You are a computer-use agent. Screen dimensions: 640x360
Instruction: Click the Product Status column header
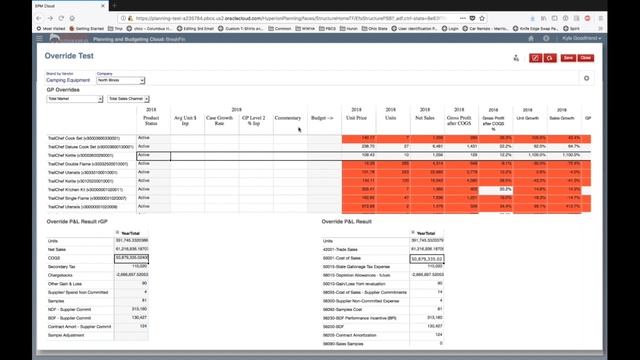(x=151, y=120)
